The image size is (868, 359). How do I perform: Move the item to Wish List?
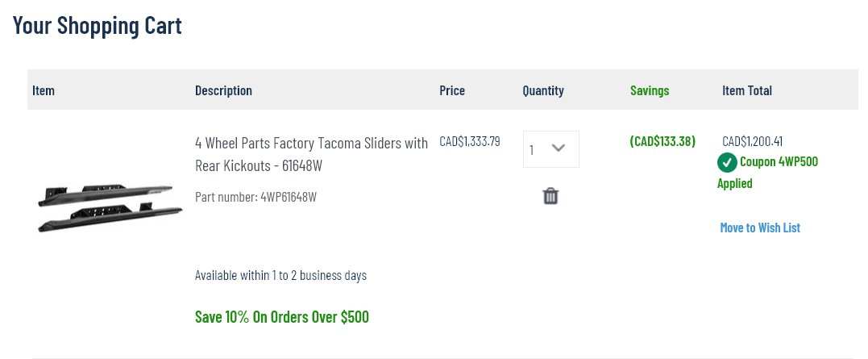(x=760, y=228)
